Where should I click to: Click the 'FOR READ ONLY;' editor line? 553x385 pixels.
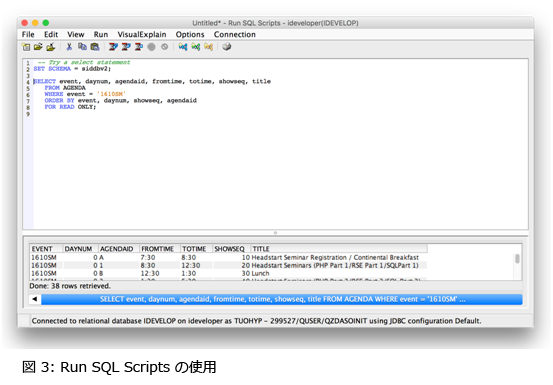[70, 107]
